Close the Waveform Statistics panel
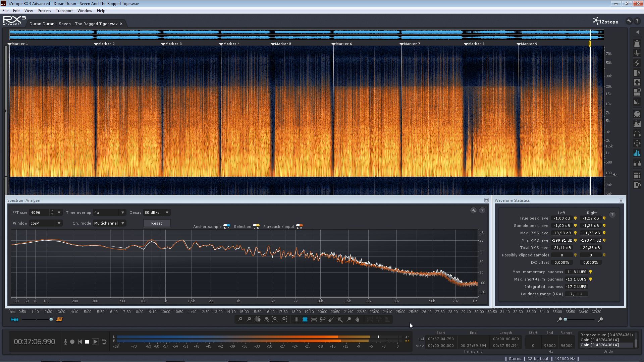This screenshot has height=362, width=644. click(x=621, y=200)
